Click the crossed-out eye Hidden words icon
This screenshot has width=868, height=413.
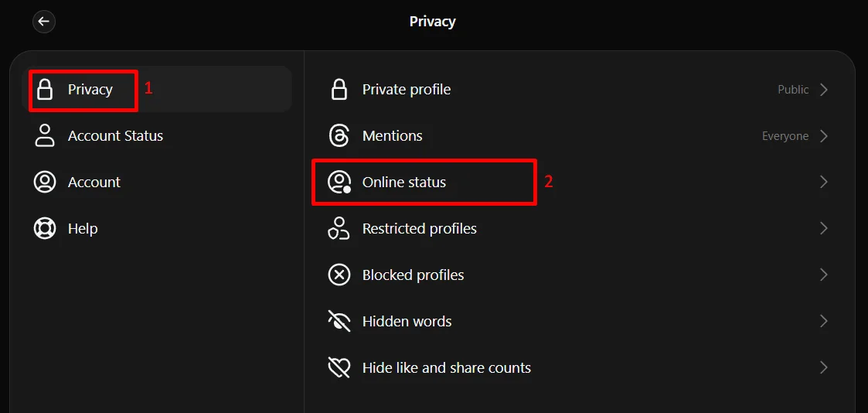click(x=339, y=321)
